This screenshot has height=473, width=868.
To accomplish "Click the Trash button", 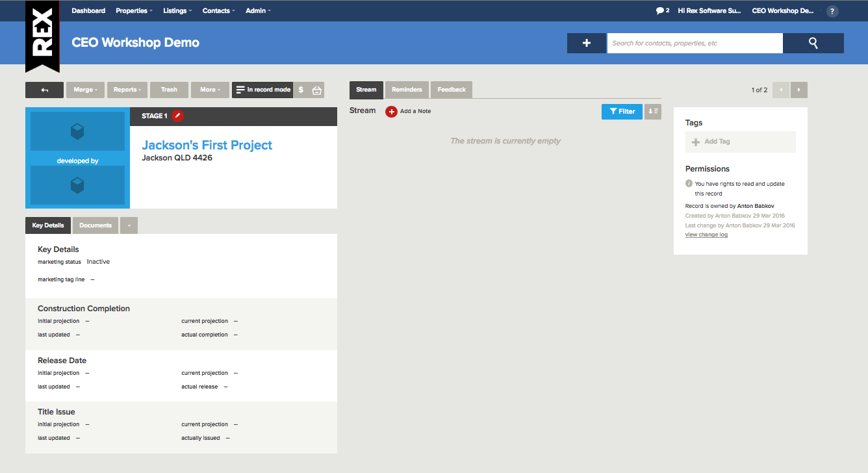I will (169, 90).
